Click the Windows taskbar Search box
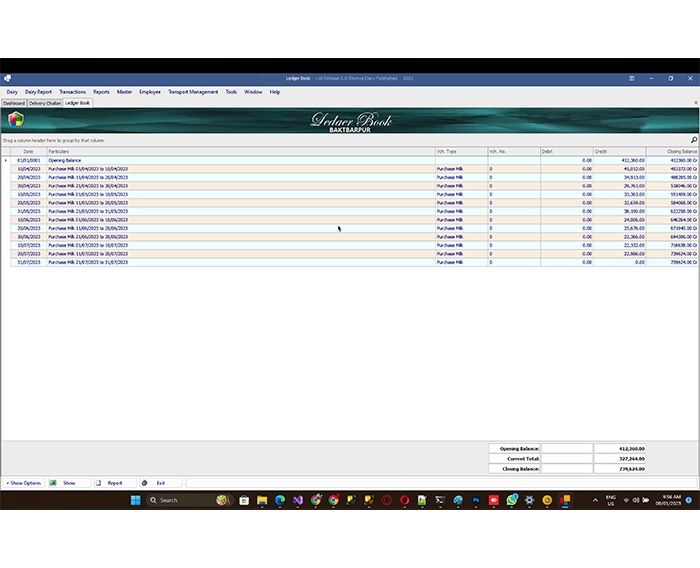700x568 pixels. [180, 500]
